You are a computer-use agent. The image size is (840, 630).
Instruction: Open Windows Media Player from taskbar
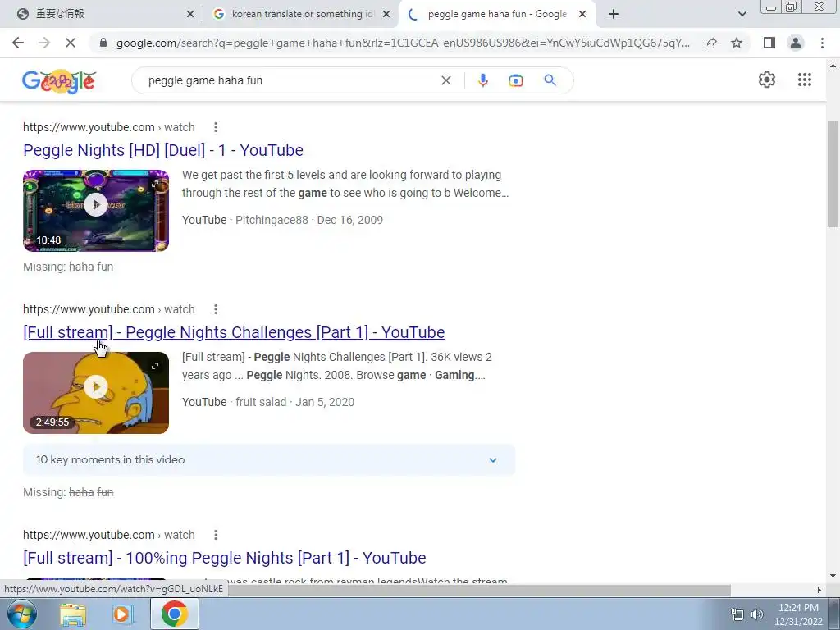click(x=122, y=614)
